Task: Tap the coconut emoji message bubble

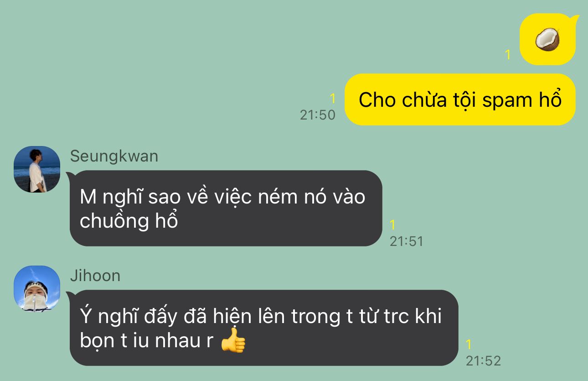Action: [x=548, y=39]
